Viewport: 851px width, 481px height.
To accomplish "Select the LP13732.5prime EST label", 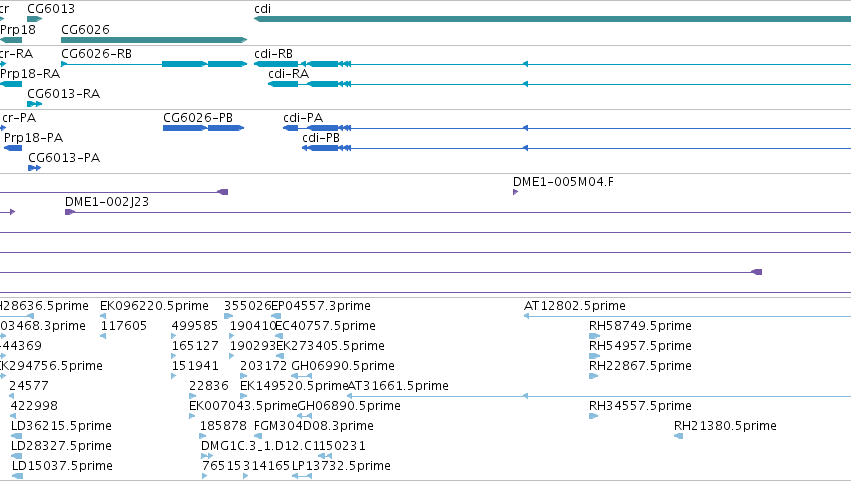I will pos(341,466).
